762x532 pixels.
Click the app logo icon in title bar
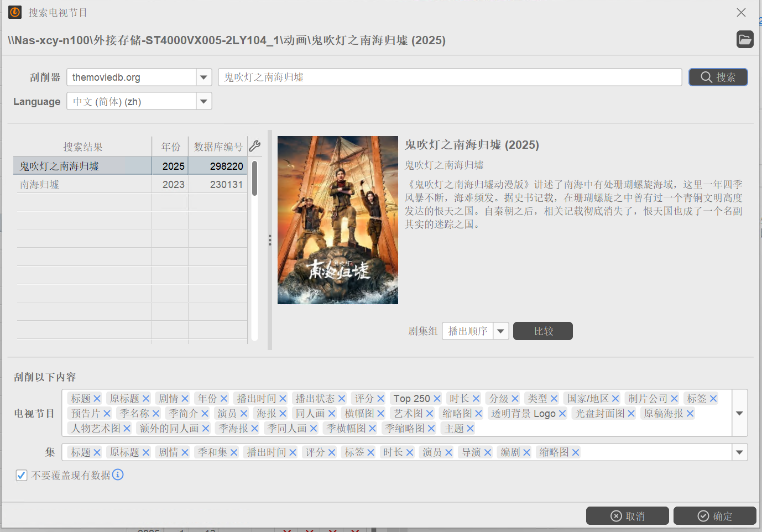[x=15, y=12]
